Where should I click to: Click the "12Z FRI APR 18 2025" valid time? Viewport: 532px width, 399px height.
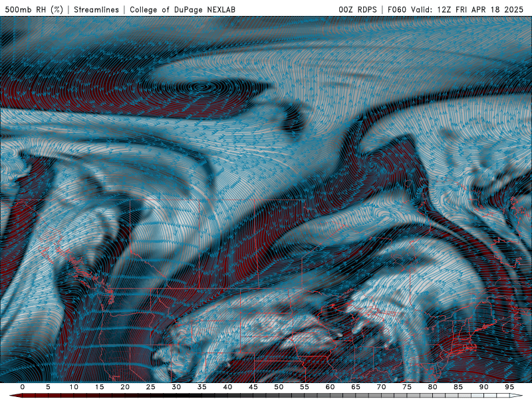tap(480, 9)
